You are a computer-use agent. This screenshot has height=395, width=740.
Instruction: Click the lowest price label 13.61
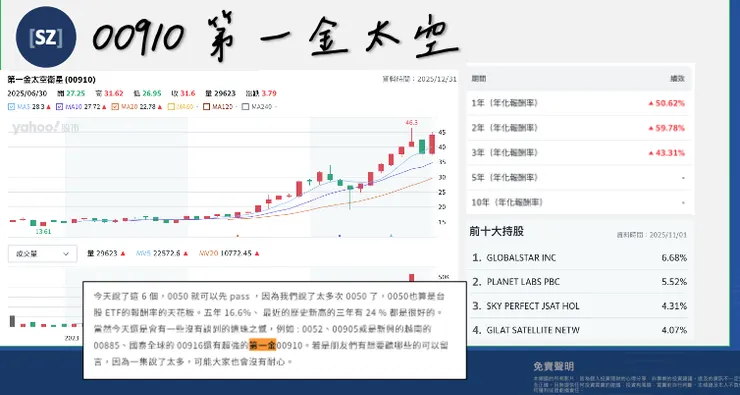43,231
